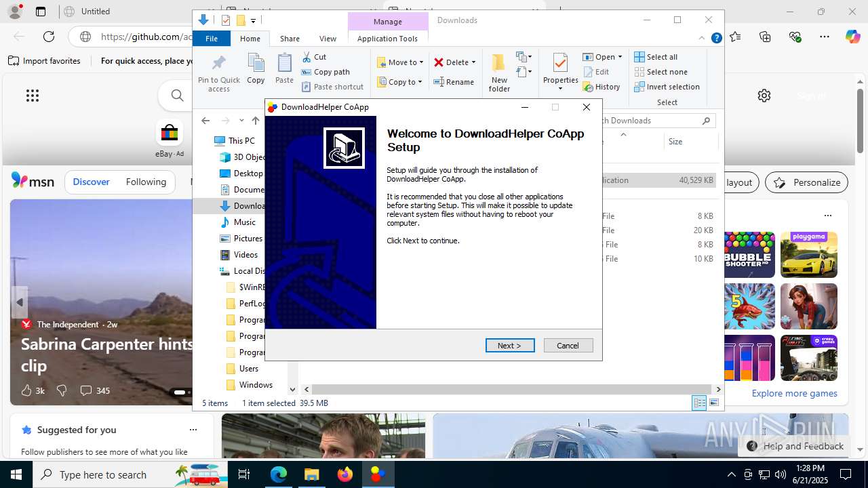Cancel the DownloadHelper CoApp Setup
Image resolution: width=868 pixels, height=488 pixels.
pos(568,346)
